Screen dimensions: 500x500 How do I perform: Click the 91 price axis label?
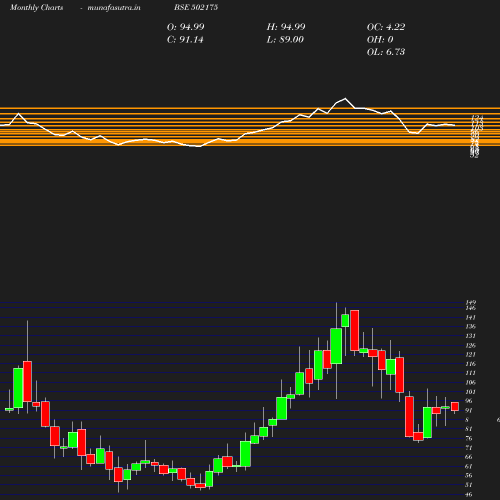click(469, 410)
